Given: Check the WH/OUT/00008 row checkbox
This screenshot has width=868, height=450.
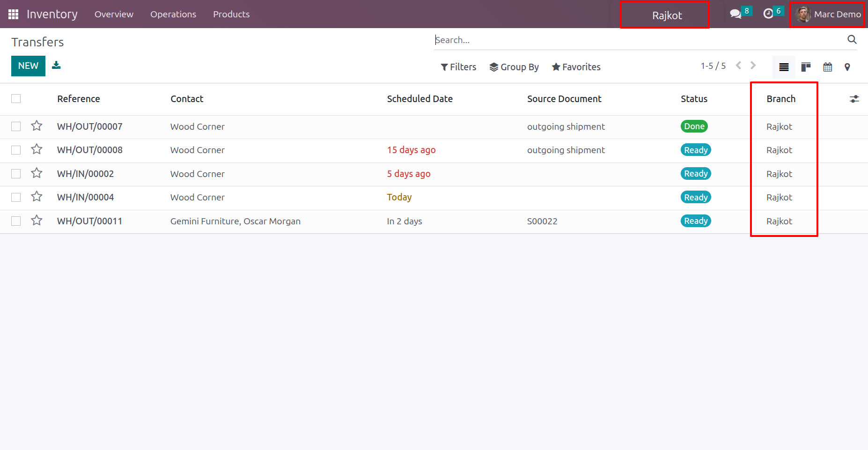Looking at the screenshot, I should (16, 150).
